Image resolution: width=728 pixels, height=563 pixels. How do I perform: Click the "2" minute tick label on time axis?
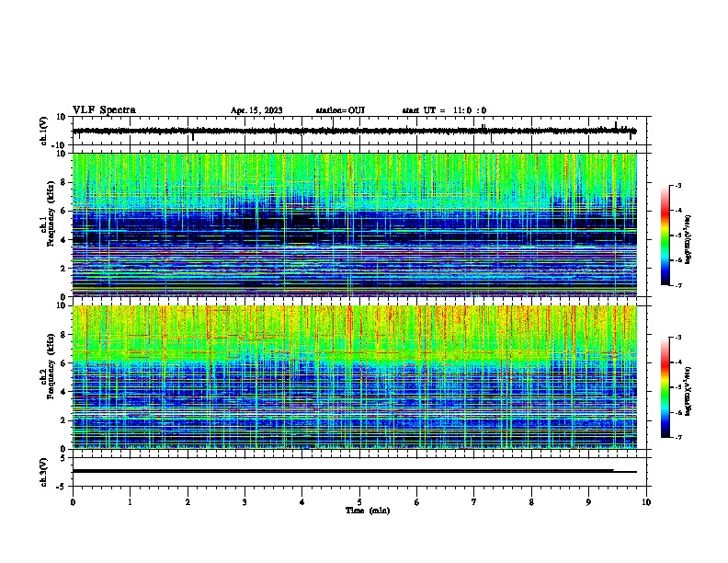pos(188,502)
